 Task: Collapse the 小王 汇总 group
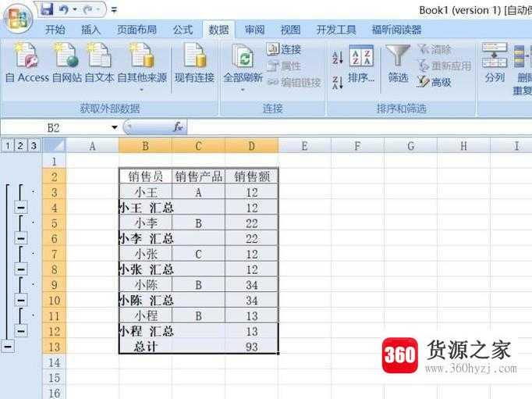tap(21, 207)
